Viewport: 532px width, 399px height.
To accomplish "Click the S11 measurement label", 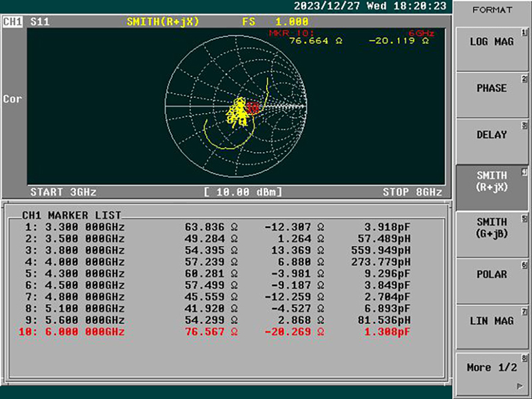I will tap(40, 22).
